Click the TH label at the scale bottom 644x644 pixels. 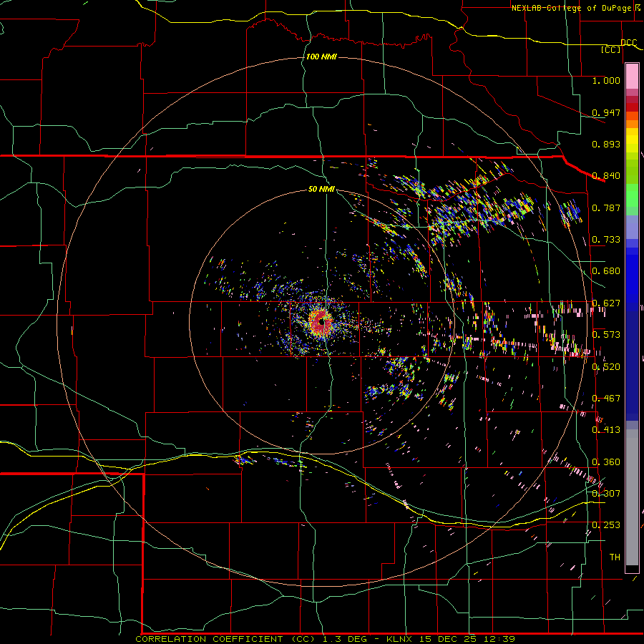click(615, 557)
